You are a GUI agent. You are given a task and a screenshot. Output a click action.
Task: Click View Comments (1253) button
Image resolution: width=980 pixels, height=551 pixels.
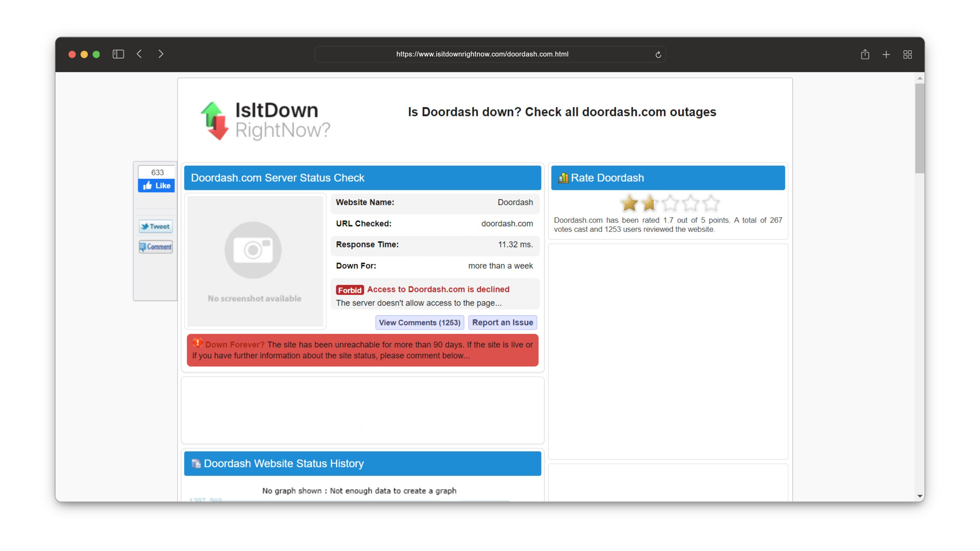coord(419,322)
